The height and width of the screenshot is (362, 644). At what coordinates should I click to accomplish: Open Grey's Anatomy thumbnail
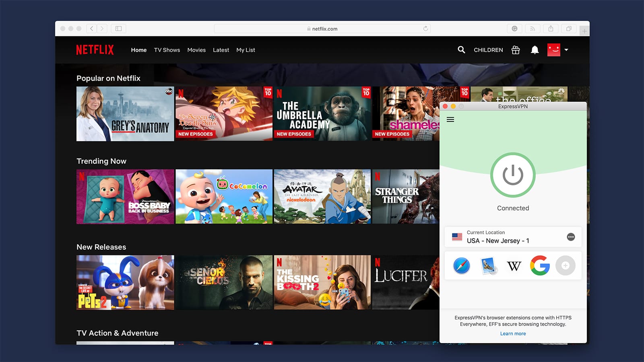pos(125,114)
